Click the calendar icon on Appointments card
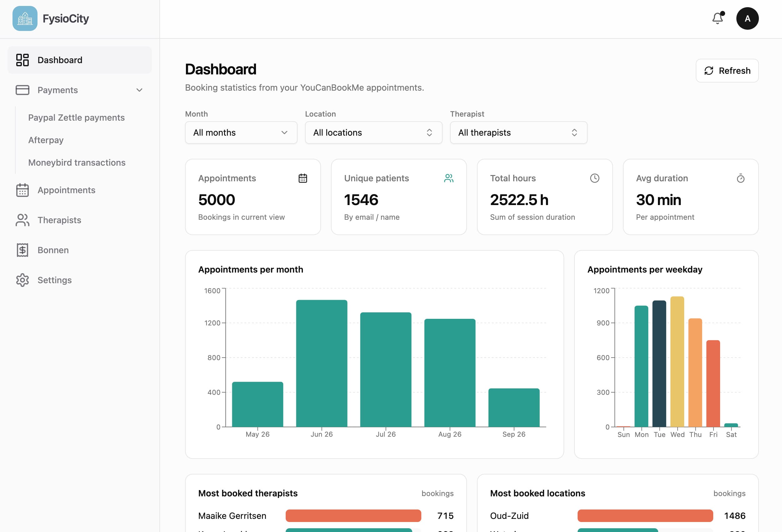 (x=303, y=178)
